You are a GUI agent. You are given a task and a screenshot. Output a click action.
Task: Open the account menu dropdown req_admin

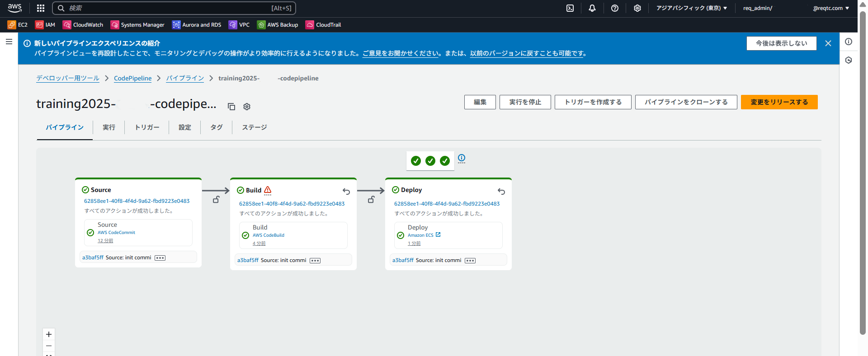[x=796, y=8]
